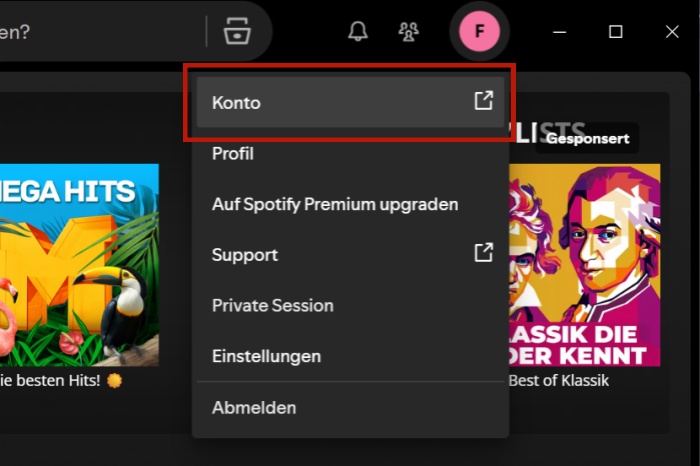Open the Profil menu entry
This screenshot has width=700, height=466.
coord(233,154)
